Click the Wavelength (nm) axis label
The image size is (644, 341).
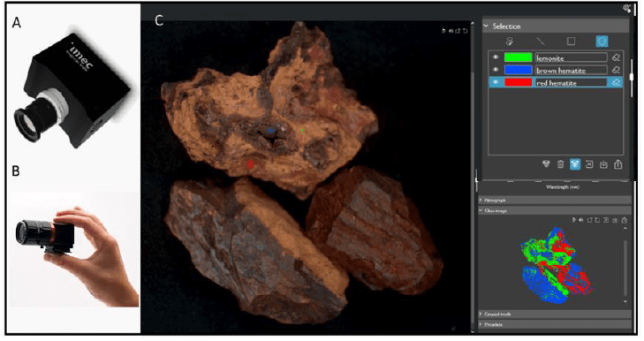(x=563, y=187)
